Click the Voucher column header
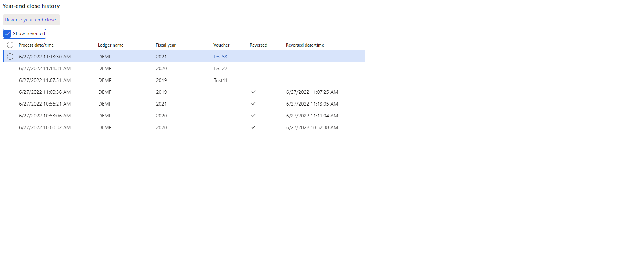Image resolution: width=644 pixels, height=260 pixels. 221,45
